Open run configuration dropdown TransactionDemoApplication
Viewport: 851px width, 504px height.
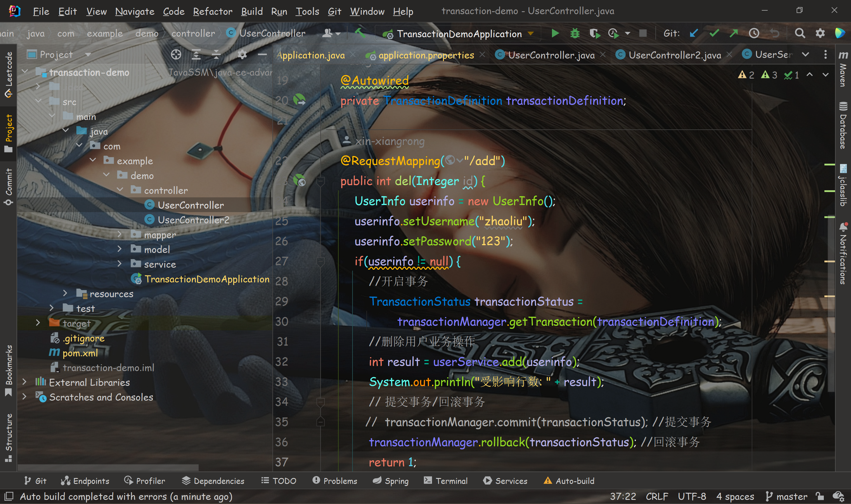[458, 34]
